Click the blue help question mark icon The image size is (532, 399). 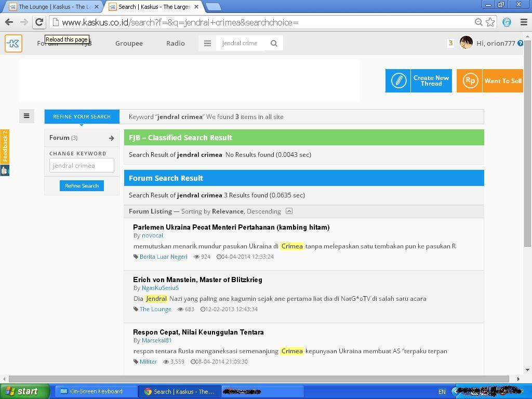click(x=520, y=44)
